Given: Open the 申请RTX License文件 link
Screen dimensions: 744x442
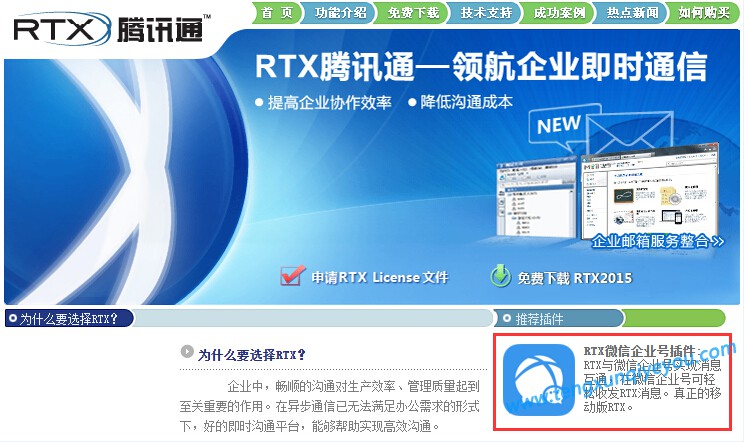Looking at the screenshot, I should pyautogui.click(x=380, y=277).
